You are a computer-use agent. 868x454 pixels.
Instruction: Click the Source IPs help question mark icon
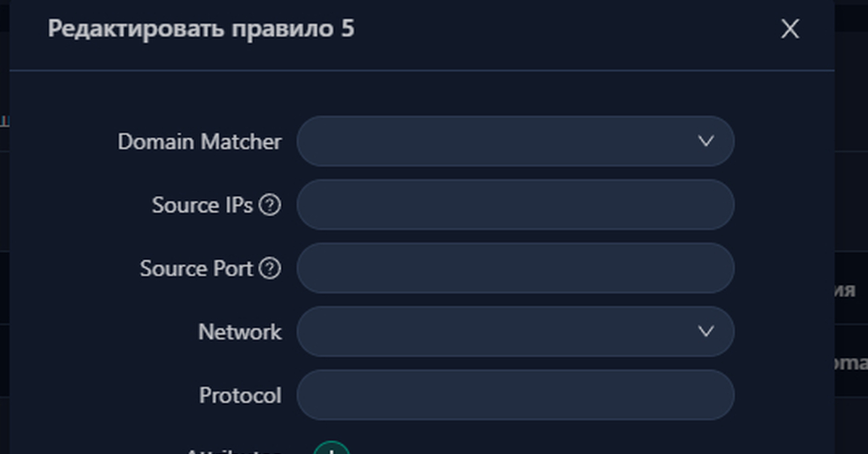[x=272, y=205]
